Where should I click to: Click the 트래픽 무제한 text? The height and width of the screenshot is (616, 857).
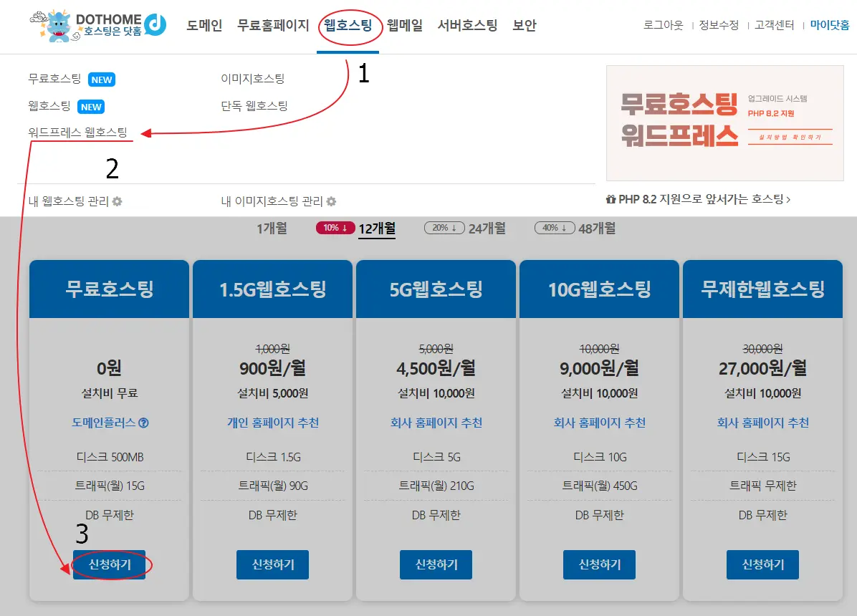coord(763,486)
